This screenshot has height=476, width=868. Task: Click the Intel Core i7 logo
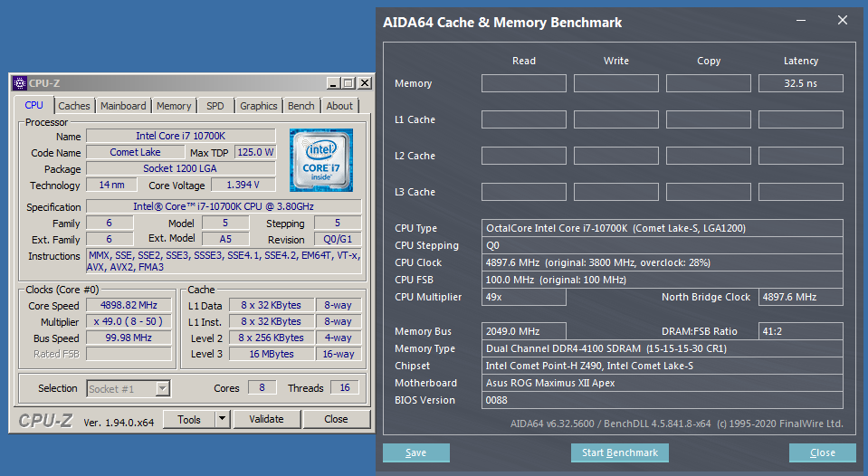321,160
